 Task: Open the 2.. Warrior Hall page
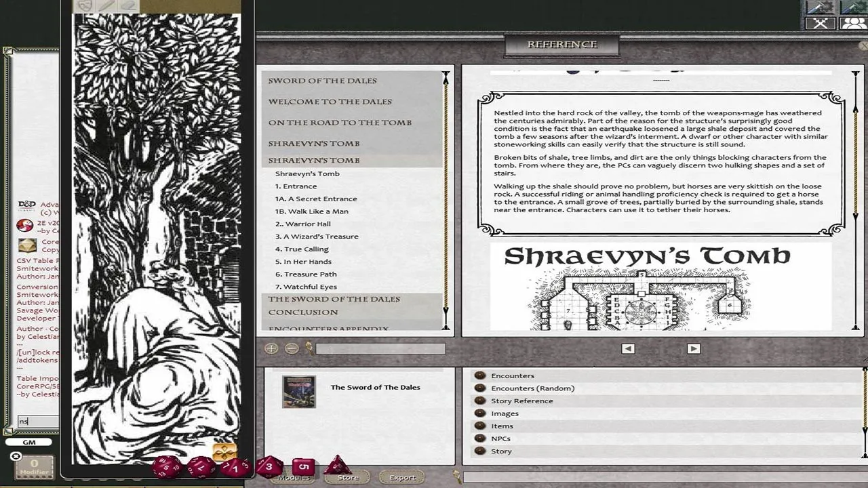click(x=302, y=224)
